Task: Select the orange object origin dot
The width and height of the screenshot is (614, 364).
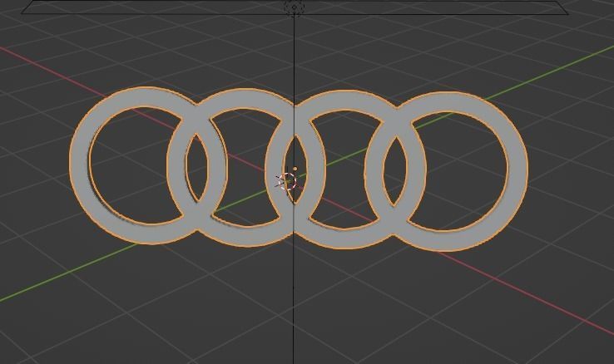Action: tap(295, 169)
